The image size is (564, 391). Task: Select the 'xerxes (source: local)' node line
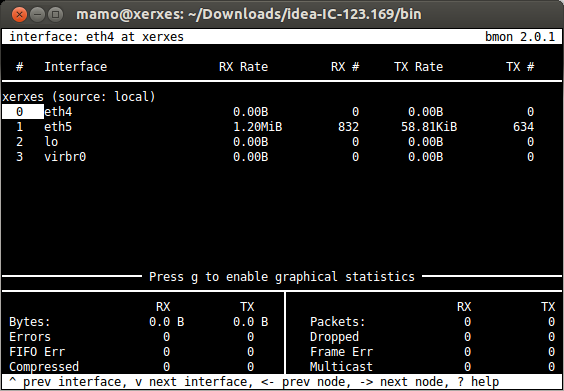tap(79, 97)
